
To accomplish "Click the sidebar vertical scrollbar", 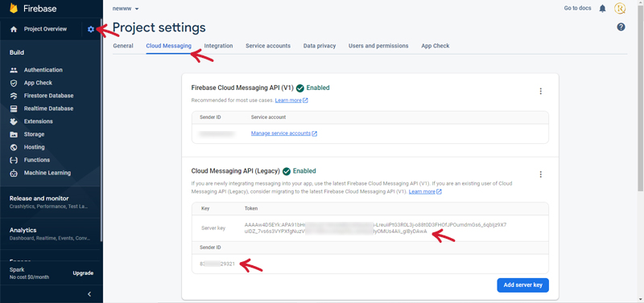I will 101,131.
